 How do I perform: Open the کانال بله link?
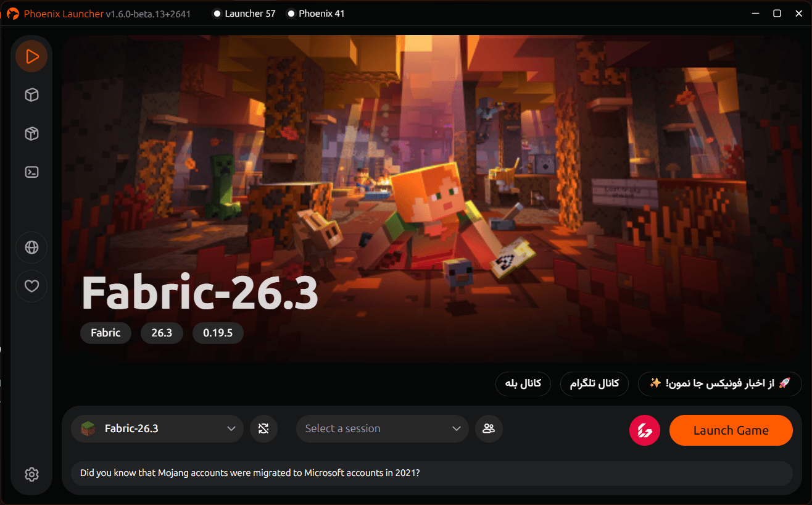click(523, 383)
